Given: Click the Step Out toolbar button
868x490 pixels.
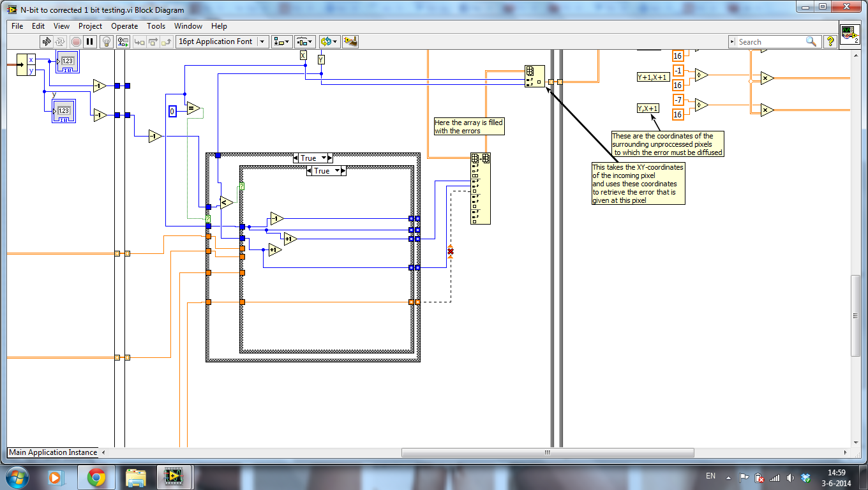Looking at the screenshot, I should tap(167, 41).
